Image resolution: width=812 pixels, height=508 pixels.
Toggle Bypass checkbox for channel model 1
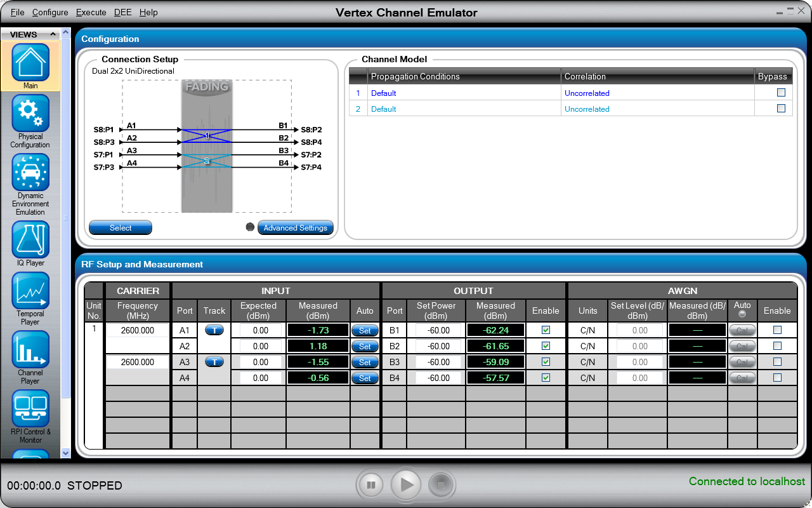pos(781,93)
